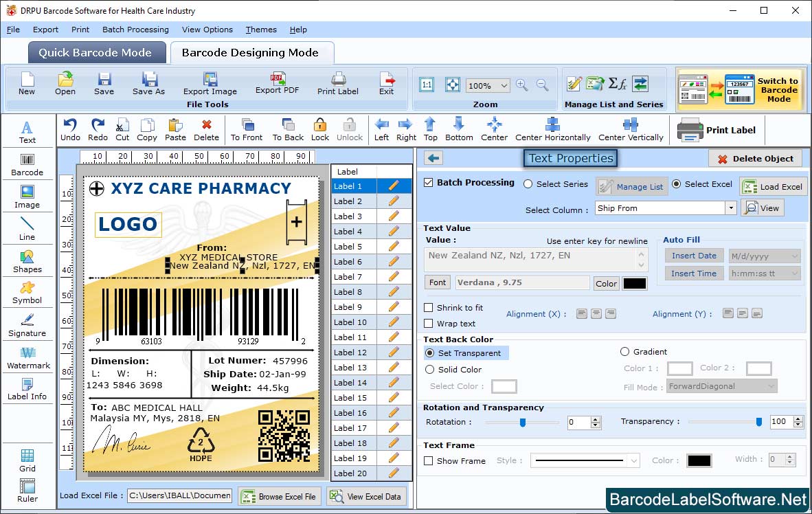Open the File menu
This screenshot has height=514, width=812.
[13, 30]
